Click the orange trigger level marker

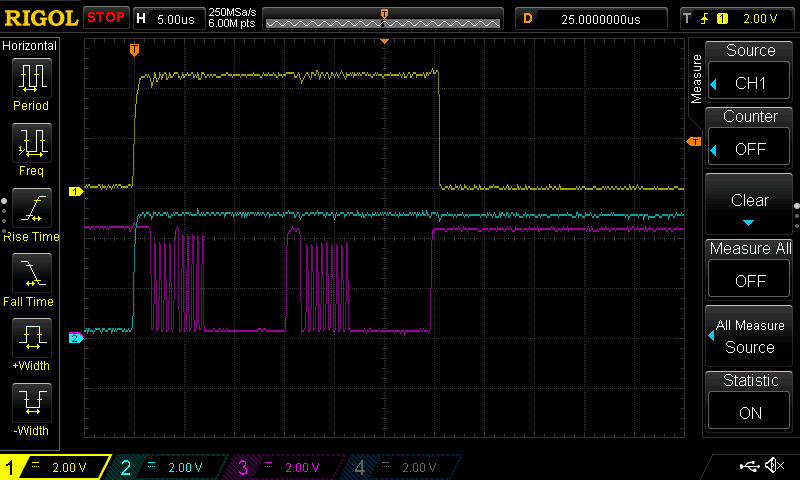pos(692,142)
